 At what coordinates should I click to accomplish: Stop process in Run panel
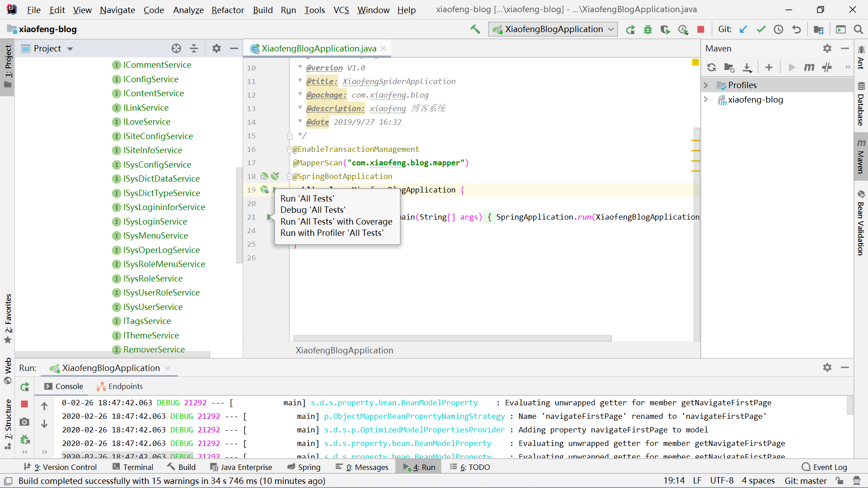pyautogui.click(x=24, y=404)
